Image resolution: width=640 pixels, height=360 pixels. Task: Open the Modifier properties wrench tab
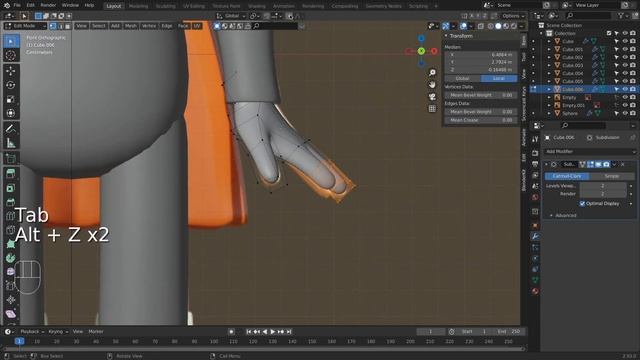pyautogui.click(x=535, y=236)
